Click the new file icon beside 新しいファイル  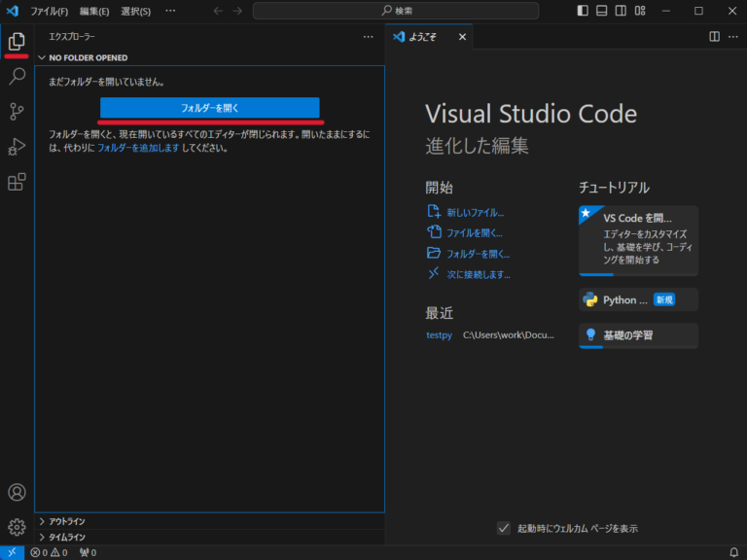[x=434, y=211]
